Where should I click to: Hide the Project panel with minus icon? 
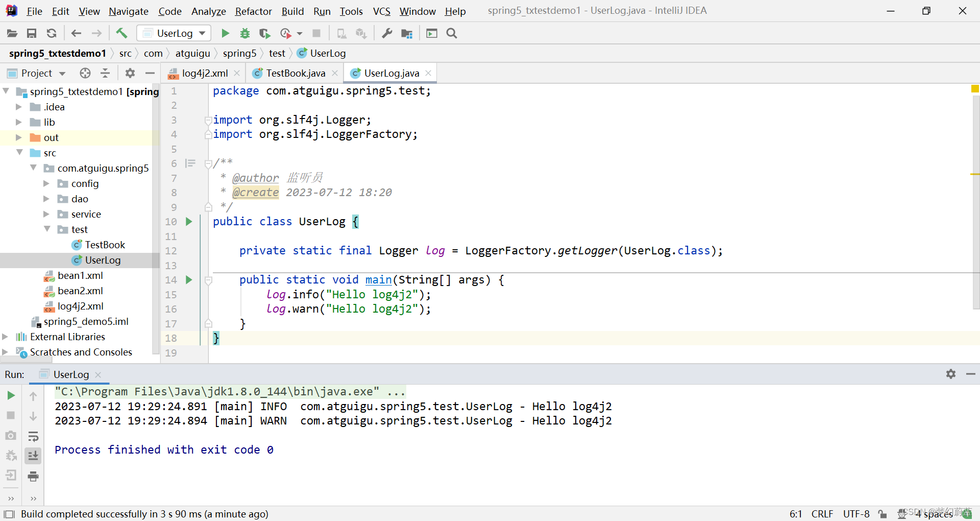pos(150,73)
